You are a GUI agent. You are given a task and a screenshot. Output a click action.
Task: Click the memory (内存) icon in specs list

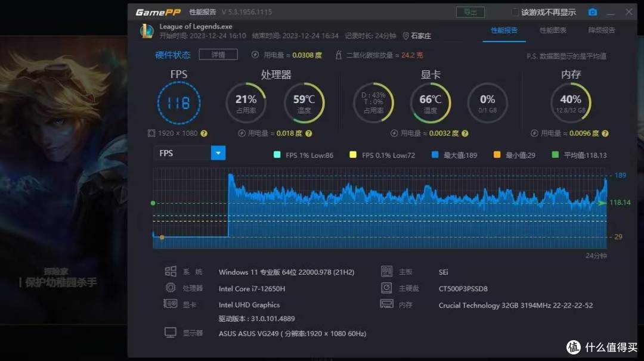(x=386, y=304)
